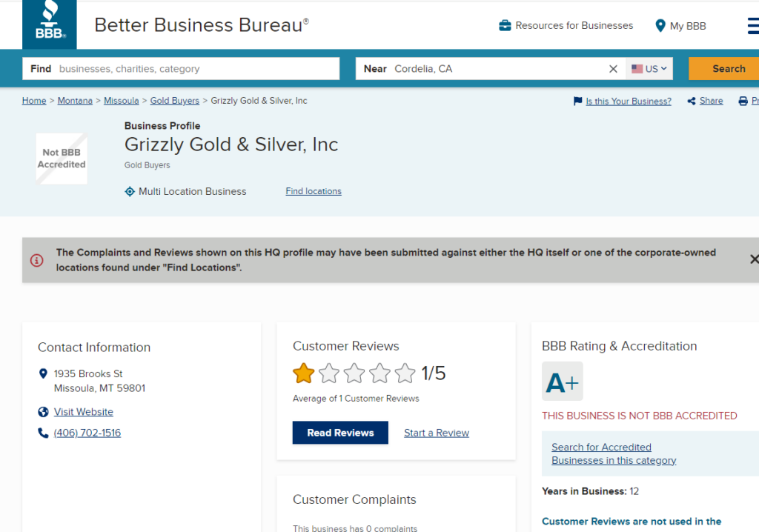Select the Grizzly Gold & Silver, Inc heading
This screenshot has width=759, height=532.
tap(231, 144)
